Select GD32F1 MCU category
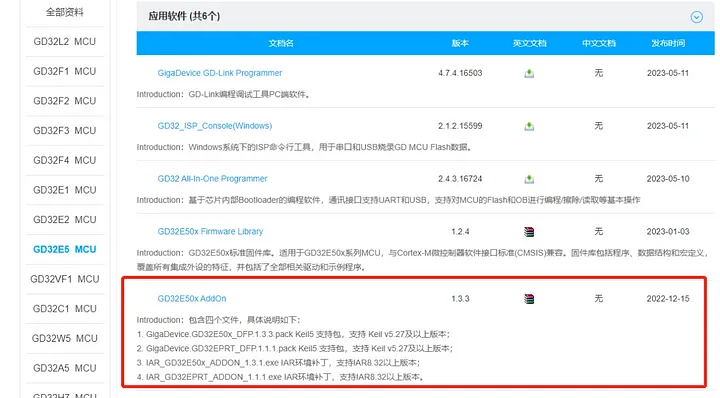Image resolution: width=720 pixels, height=398 pixels. click(65, 72)
